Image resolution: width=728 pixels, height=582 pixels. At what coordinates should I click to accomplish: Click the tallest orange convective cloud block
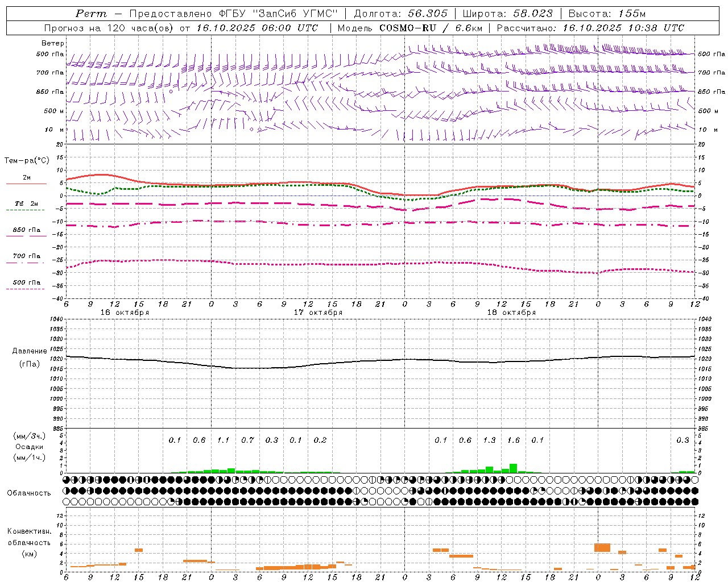click(602, 547)
